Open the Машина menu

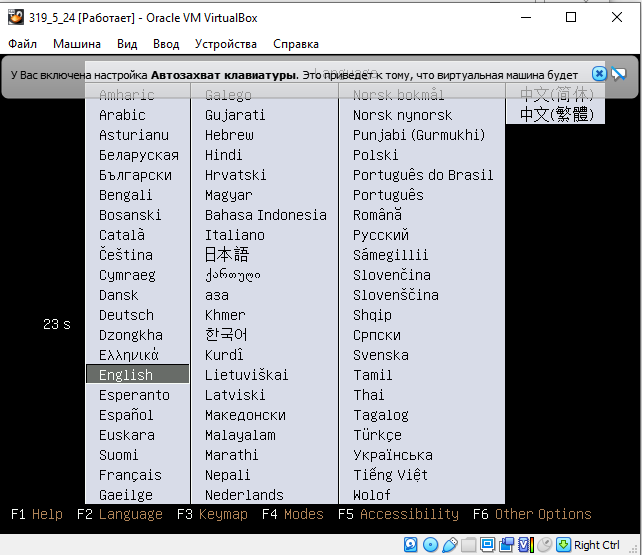77,44
